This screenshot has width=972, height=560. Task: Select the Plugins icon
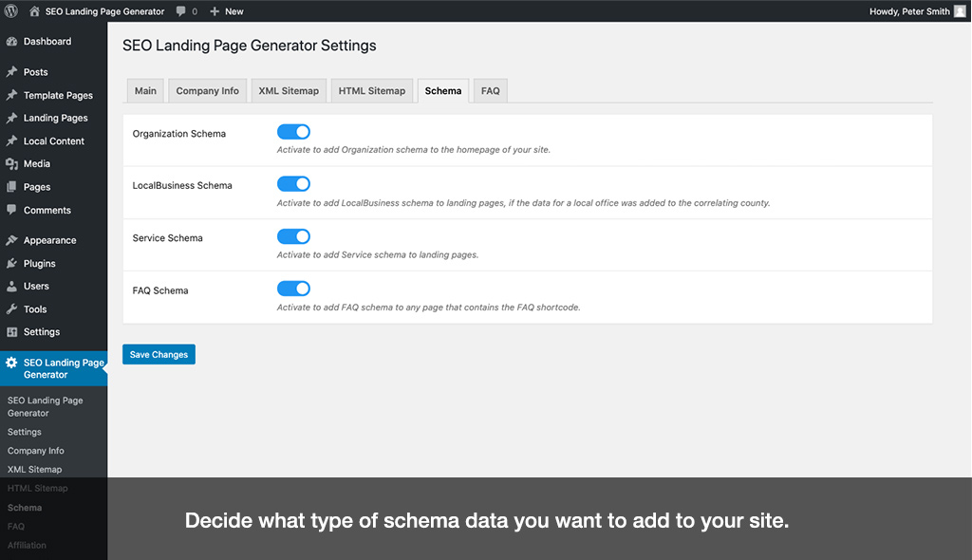tap(16, 263)
